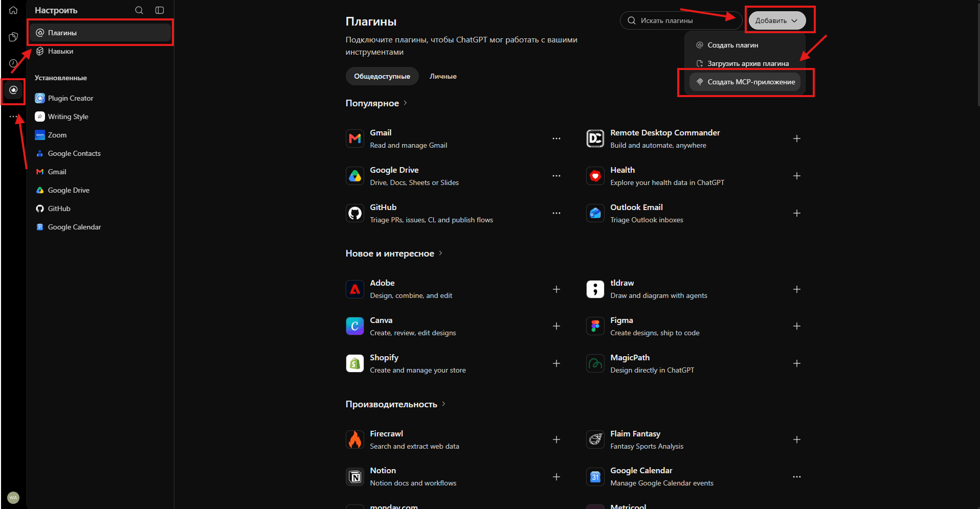Viewport: 980px width, 509px height.
Task: Choose Загрузить архив плагина option
Action: [745, 63]
